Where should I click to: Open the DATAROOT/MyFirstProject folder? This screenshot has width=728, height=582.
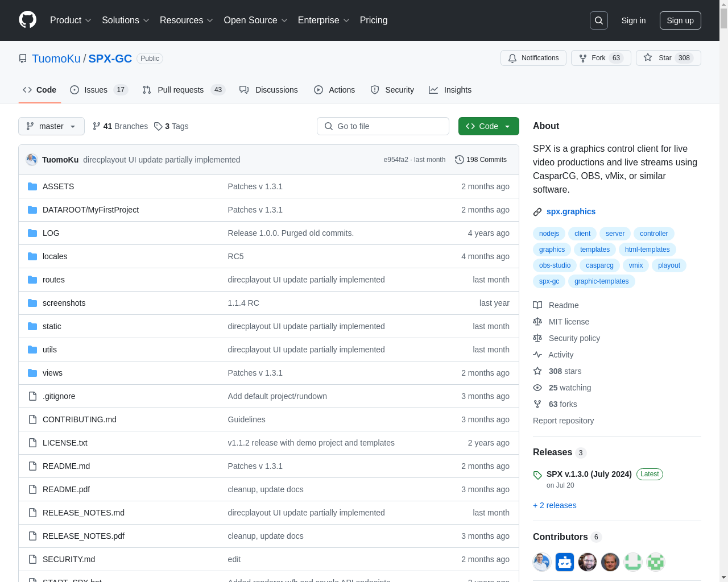[90, 210]
